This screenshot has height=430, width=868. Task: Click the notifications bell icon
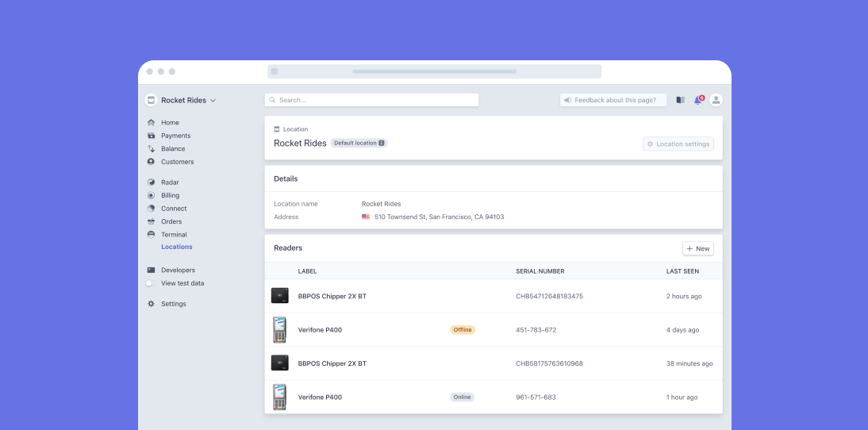point(698,100)
